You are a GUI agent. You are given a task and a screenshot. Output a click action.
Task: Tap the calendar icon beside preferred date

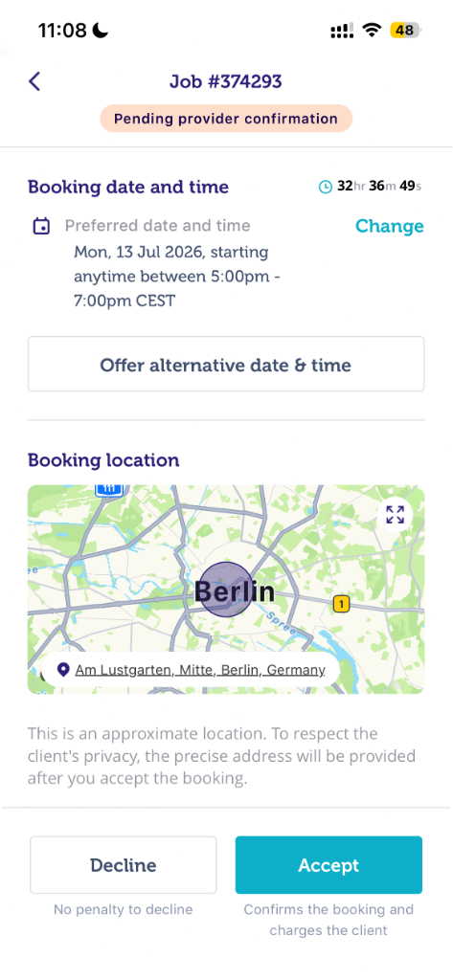tap(41, 226)
